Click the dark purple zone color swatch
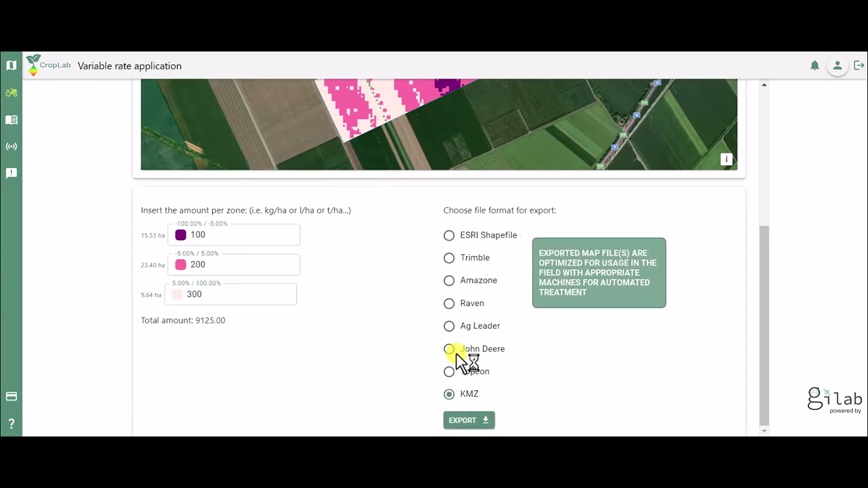Screen dimensions: 868x488 [180, 235]
